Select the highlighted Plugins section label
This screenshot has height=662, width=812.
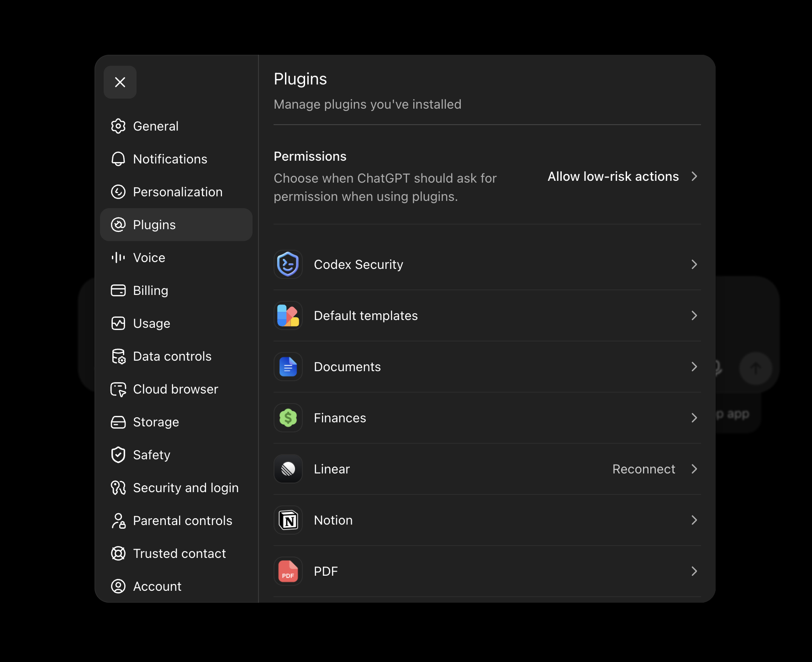(154, 225)
